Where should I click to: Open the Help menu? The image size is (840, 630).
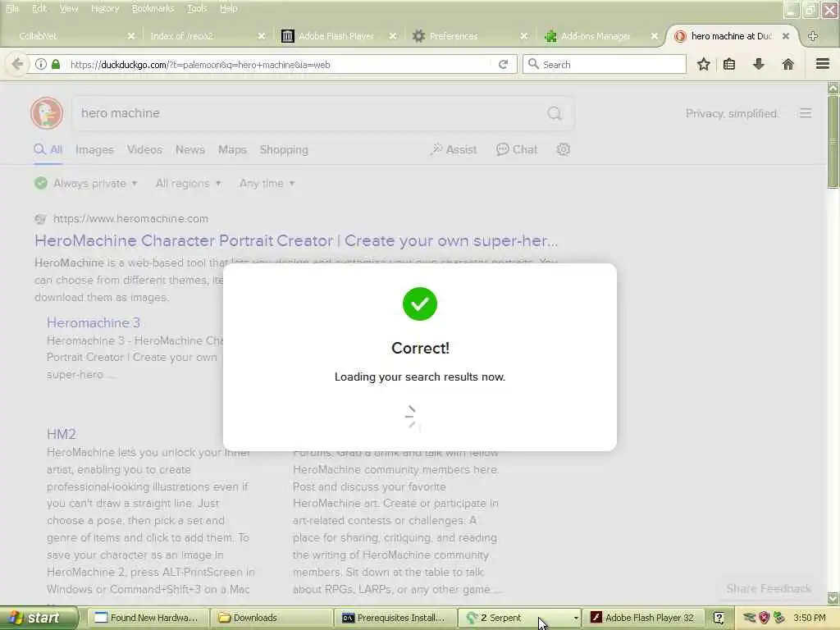228,8
